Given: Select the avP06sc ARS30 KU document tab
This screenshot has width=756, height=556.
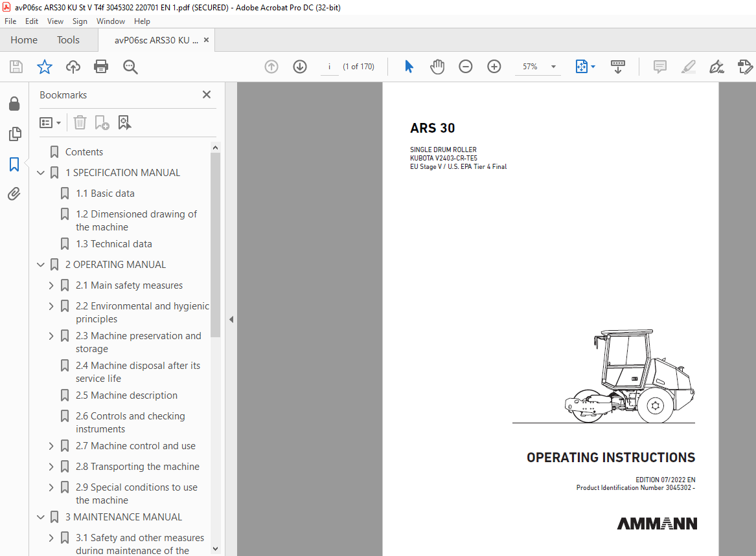Looking at the screenshot, I should pos(156,40).
